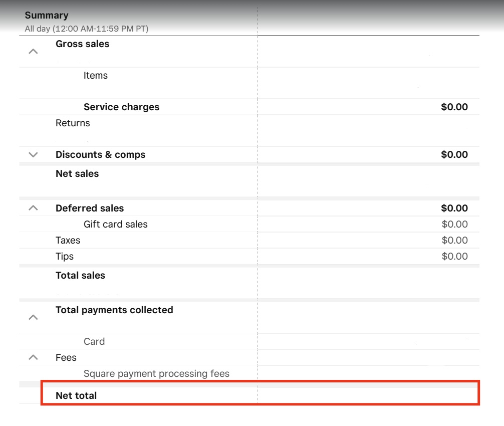
Task: Select the Service charges label
Action: (121, 107)
